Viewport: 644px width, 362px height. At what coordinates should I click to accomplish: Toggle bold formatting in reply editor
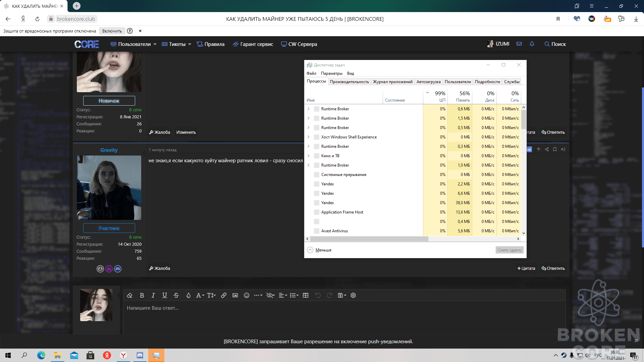pyautogui.click(x=142, y=295)
